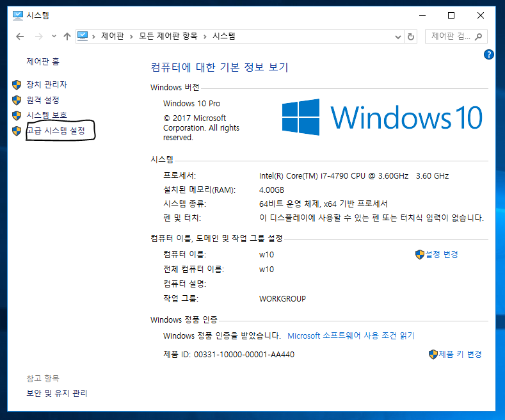
Task: Select 제어판 breadcrumb item
Action: point(113,36)
